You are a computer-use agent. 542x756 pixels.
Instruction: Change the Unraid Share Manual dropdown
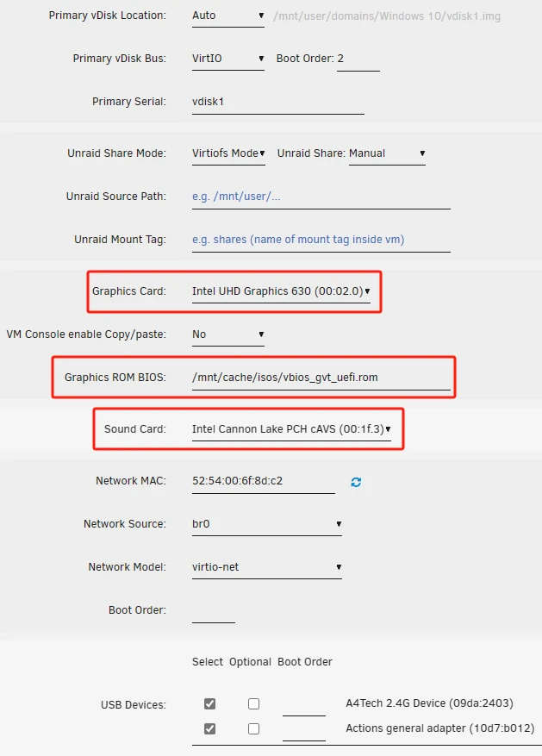[387, 153]
